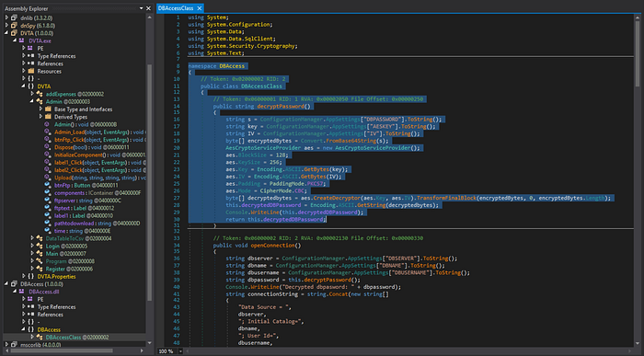This screenshot has width=644, height=356.
Task: Collapse the DBAccess.dll module node
Action: coord(15,292)
